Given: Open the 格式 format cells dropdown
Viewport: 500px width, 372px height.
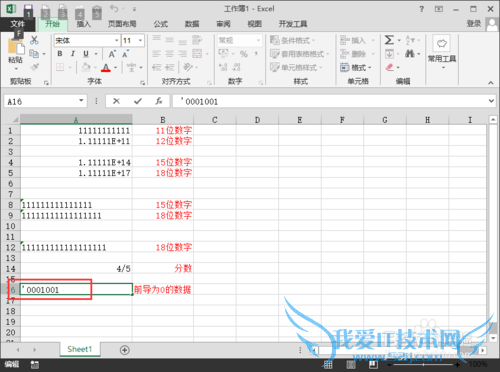Looking at the screenshot, I should click(356, 68).
